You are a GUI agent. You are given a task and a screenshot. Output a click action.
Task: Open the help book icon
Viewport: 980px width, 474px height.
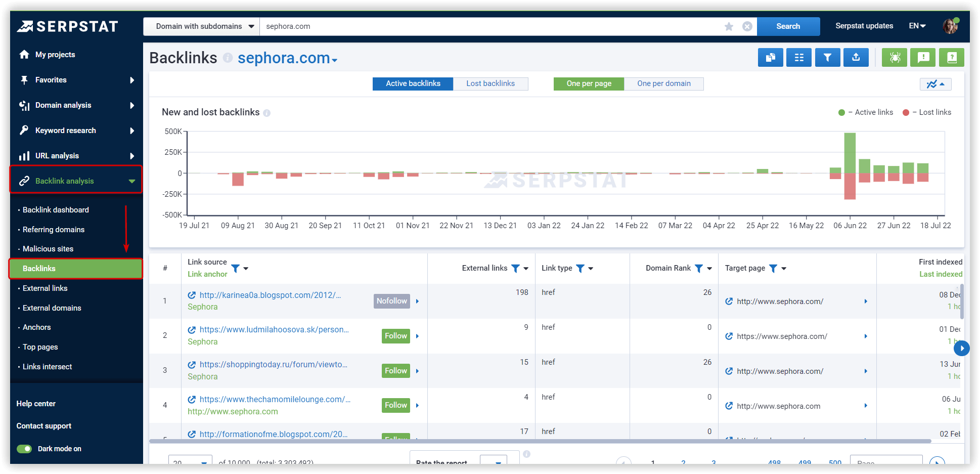point(951,57)
